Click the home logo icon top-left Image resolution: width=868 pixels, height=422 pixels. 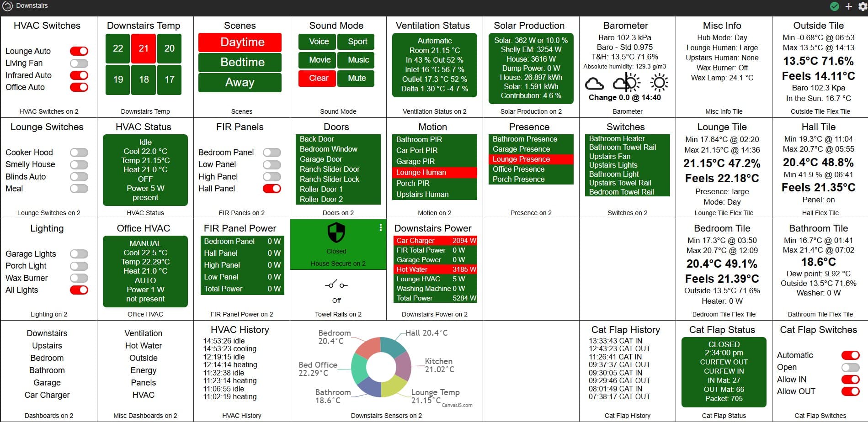(x=8, y=6)
